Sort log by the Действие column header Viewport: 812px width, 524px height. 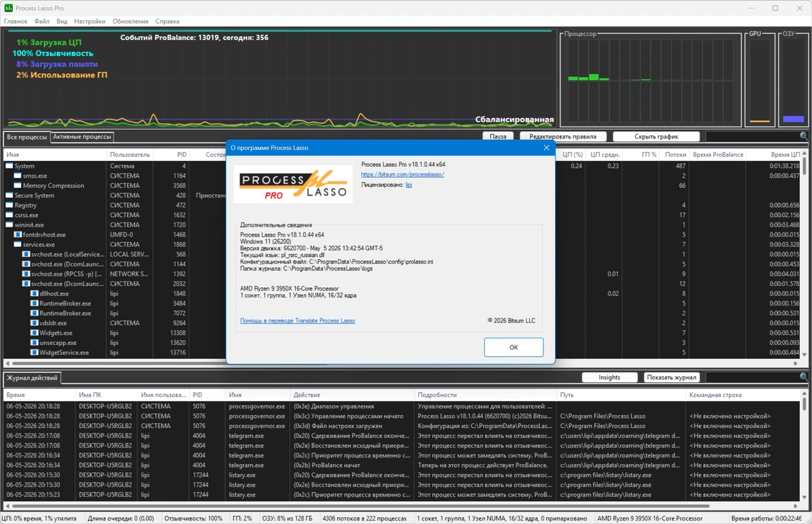tap(352, 395)
